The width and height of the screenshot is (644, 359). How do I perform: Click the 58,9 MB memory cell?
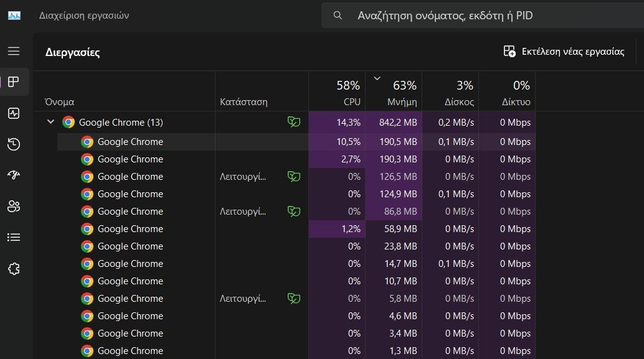pos(394,229)
